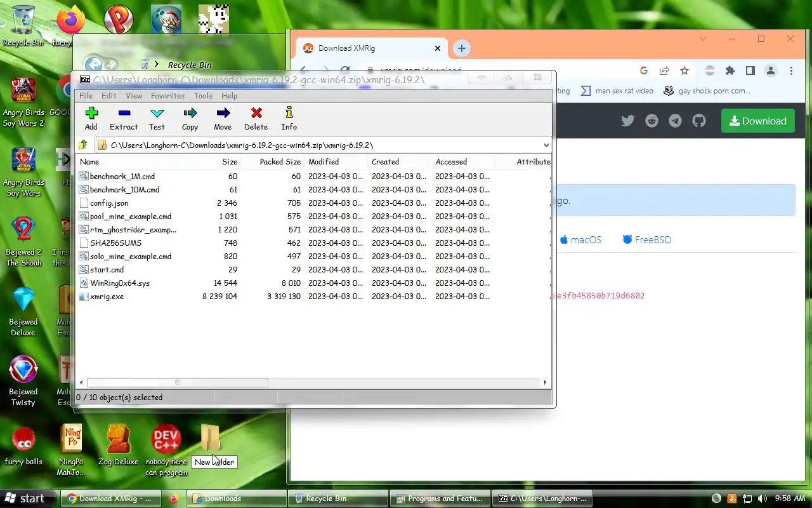Open the XMRig Reddit icon link

(652, 121)
